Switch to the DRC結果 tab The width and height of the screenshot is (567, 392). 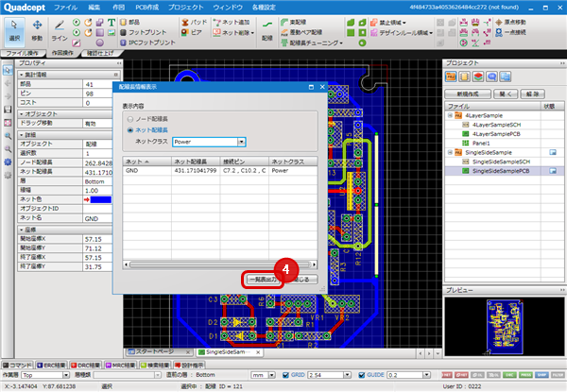[86, 366]
